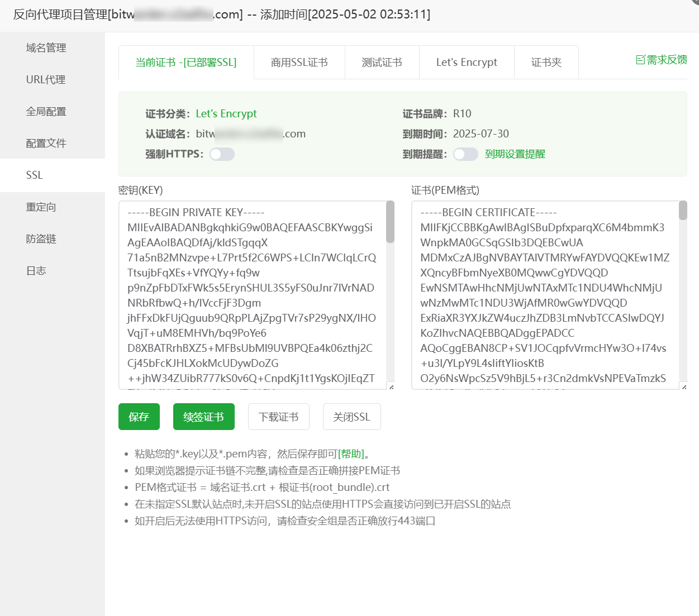699x616 pixels.
Task: Enable the 到期提醒 expiry reminder toggle
Action: coord(465,154)
